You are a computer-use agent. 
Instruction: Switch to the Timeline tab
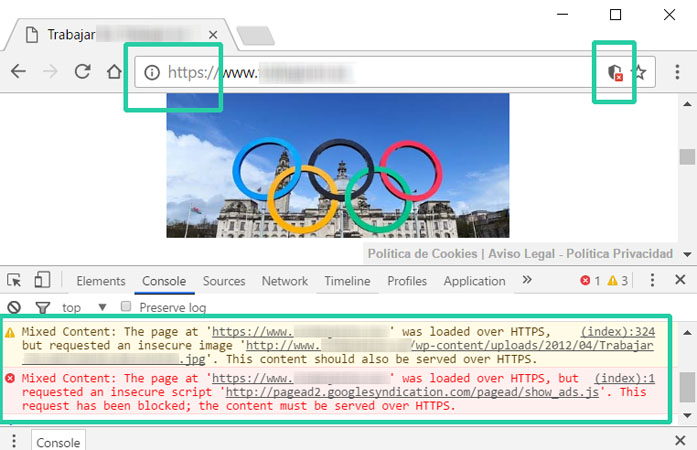(x=347, y=281)
